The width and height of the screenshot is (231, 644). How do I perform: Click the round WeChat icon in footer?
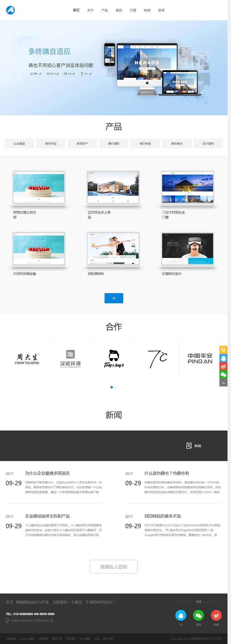199,615
